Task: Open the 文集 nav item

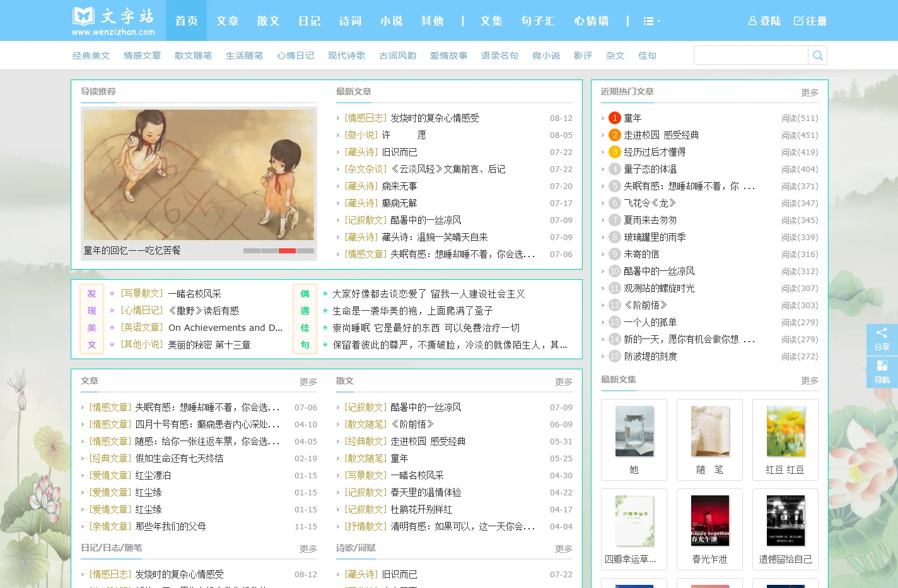Action: [x=492, y=21]
